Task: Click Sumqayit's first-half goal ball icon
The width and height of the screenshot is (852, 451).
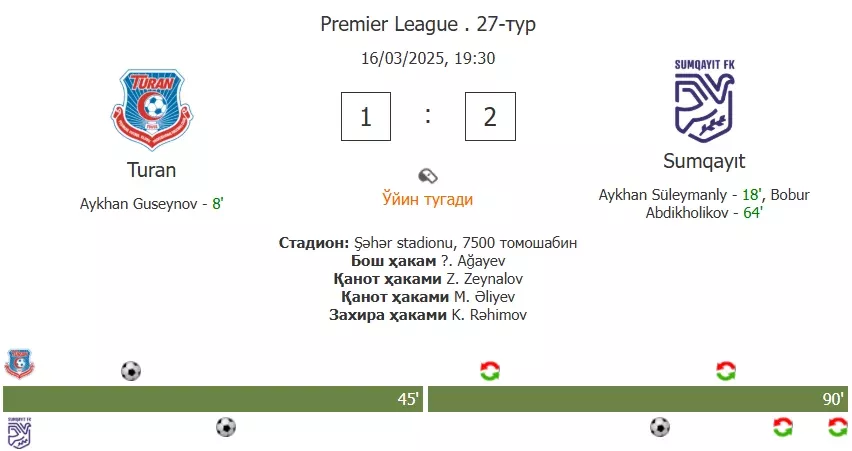Action: point(226,427)
